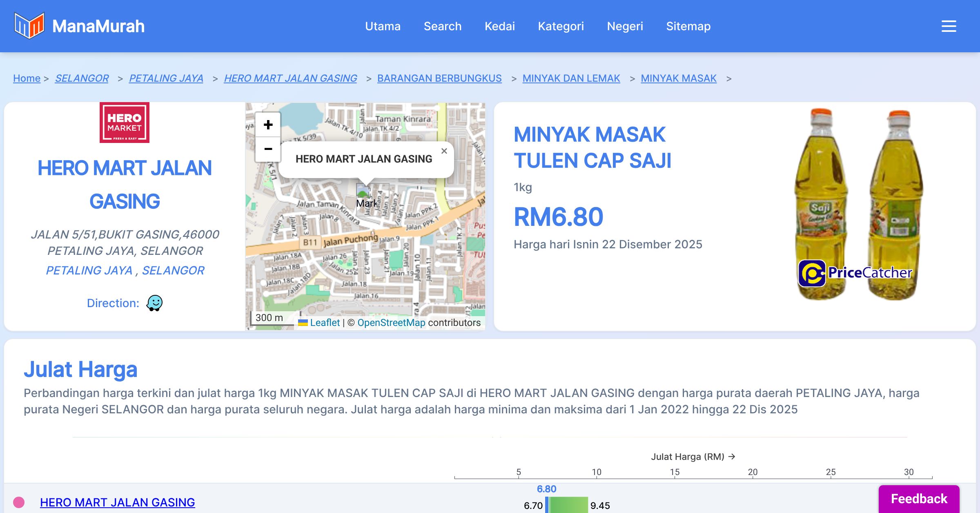The image size is (980, 513).
Task: Open Waze directions icon
Action: click(154, 303)
